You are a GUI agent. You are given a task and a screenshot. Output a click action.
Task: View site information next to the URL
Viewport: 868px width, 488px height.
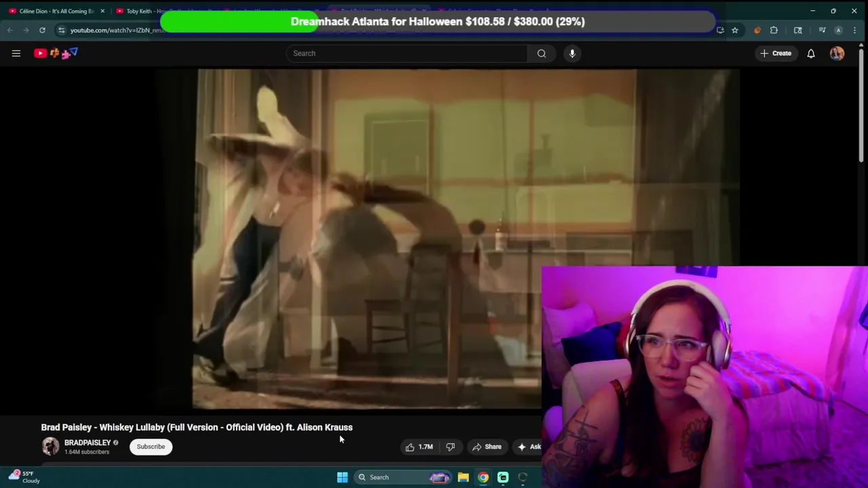61,30
